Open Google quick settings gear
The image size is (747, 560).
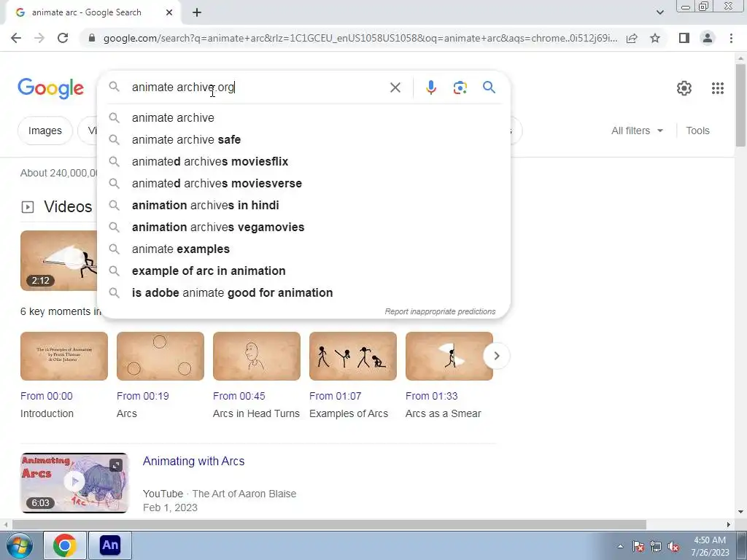(x=684, y=88)
